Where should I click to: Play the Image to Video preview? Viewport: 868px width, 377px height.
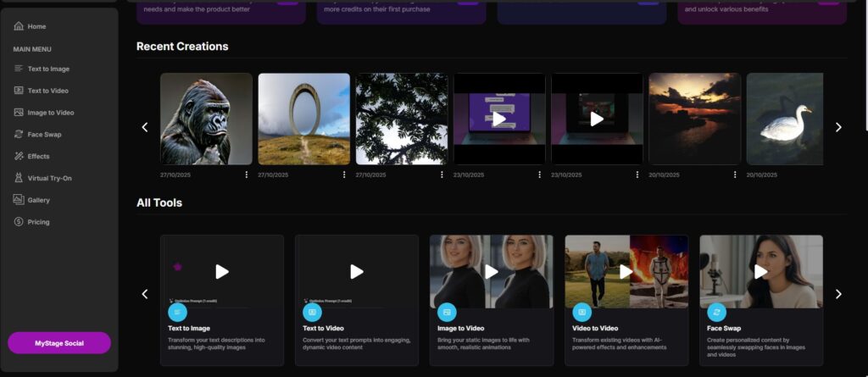491,271
